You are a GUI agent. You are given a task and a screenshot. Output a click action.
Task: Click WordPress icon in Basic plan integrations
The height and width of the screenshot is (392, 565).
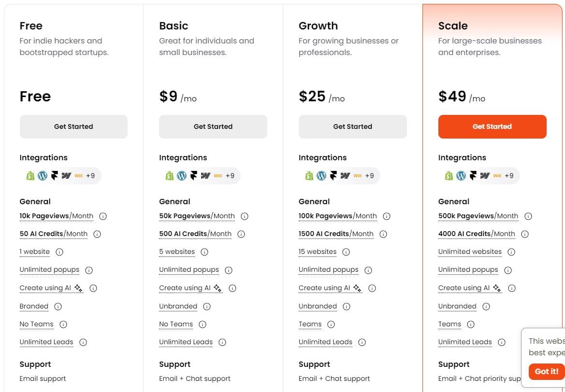182,176
